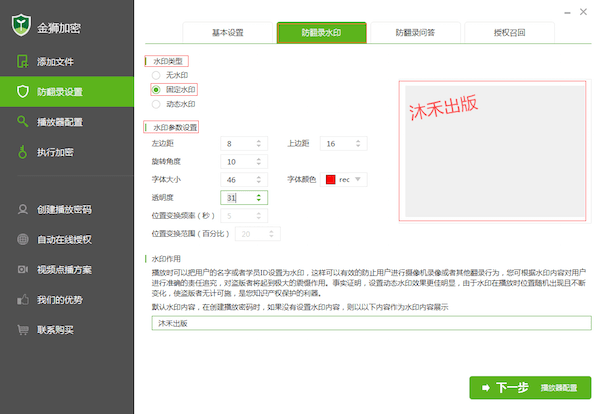Screen dimensions: 600x414
Task: Adjust the 上边距 spinner arrows
Action: tap(358, 143)
